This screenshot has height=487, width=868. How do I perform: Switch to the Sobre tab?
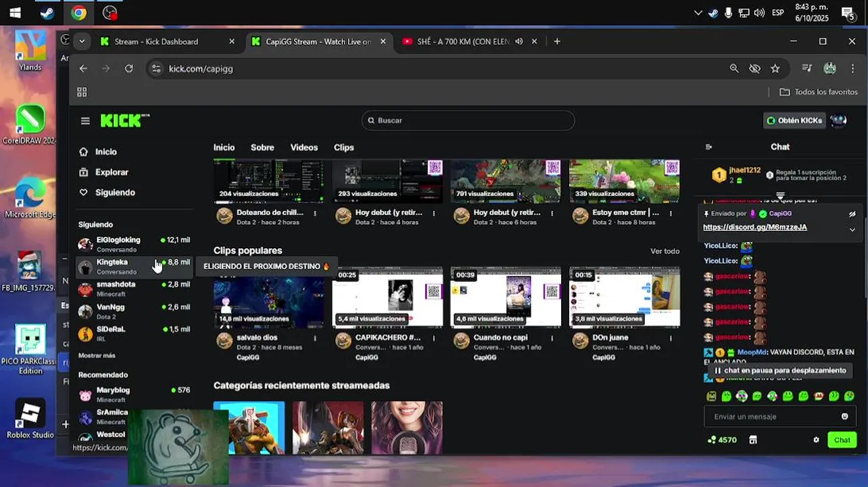point(262,147)
